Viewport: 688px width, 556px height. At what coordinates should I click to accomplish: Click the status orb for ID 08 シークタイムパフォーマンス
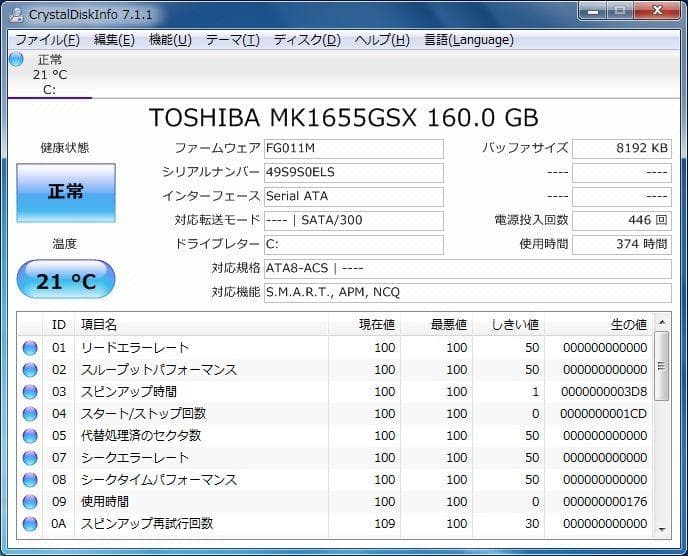pyautogui.click(x=30, y=480)
